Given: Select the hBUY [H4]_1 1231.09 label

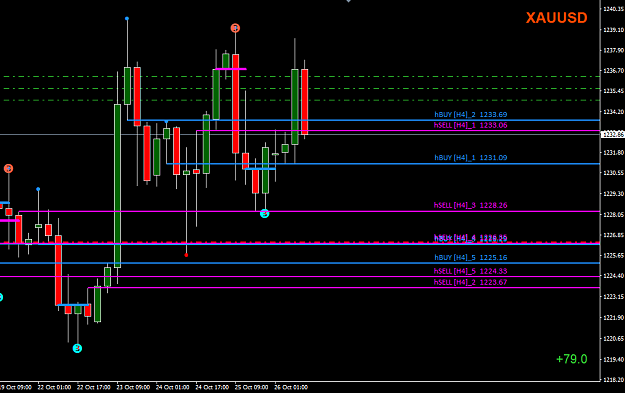Looking at the screenshot, I should [x=471, y=157].
